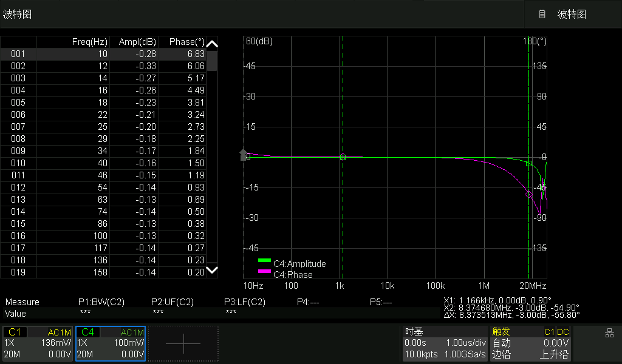Click the 136mV/ scale of C1
Screen dimensions: 622x364
(x=55, y=343)
